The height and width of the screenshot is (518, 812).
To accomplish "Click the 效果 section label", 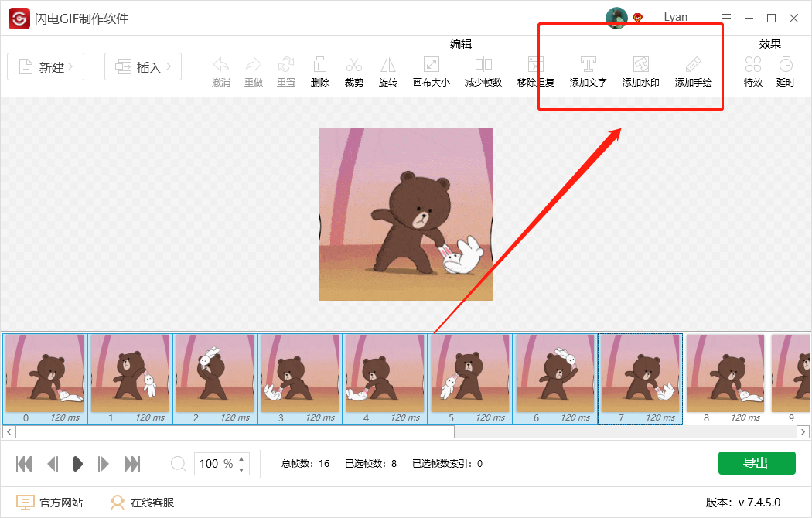I will pyautogui.click(x=770, y=44).
